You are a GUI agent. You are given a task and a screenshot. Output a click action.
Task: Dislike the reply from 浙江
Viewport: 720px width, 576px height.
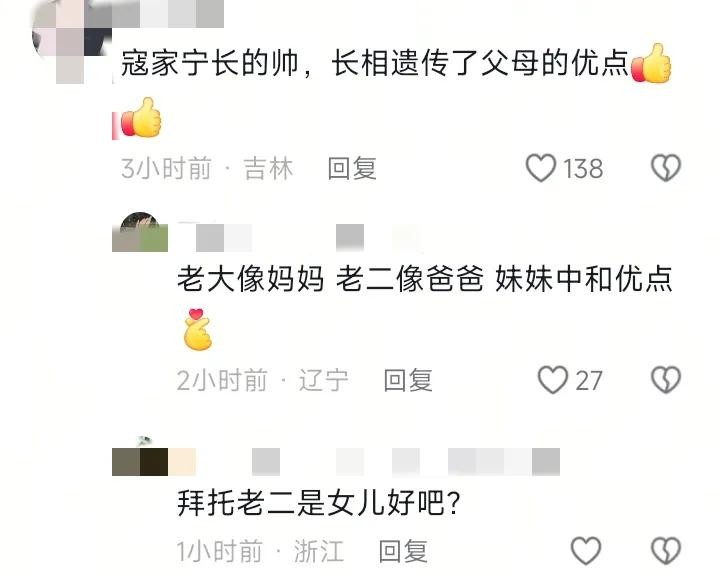point(666,551)
